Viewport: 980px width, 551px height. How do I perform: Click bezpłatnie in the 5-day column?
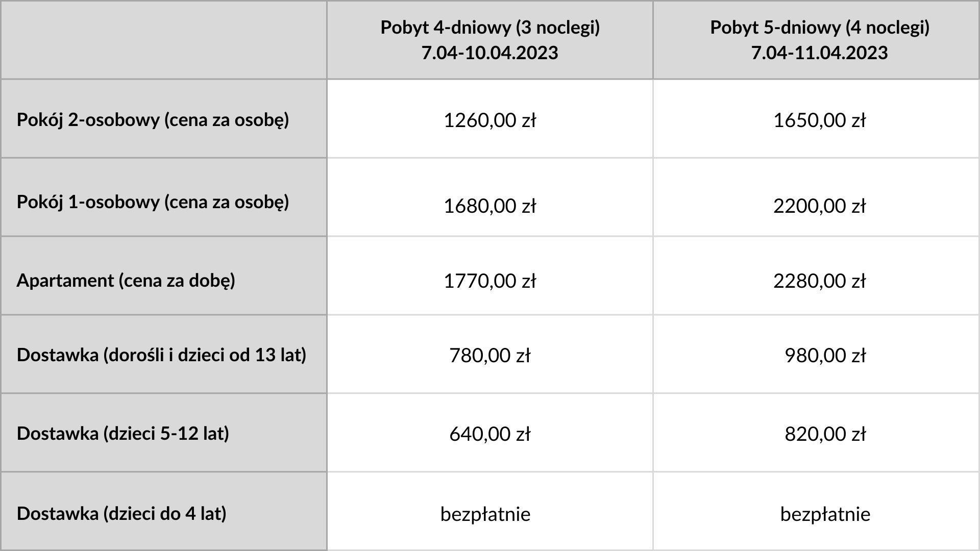tap(825, 514)
